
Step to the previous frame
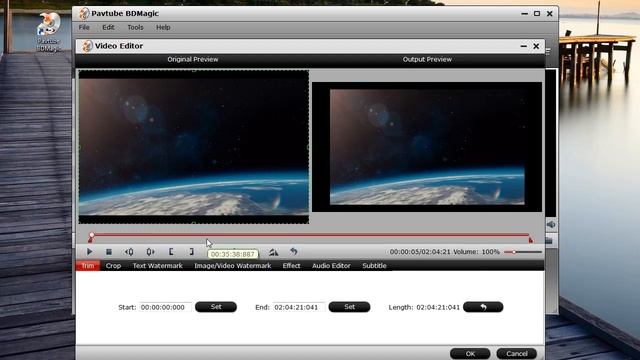[129, 252]
